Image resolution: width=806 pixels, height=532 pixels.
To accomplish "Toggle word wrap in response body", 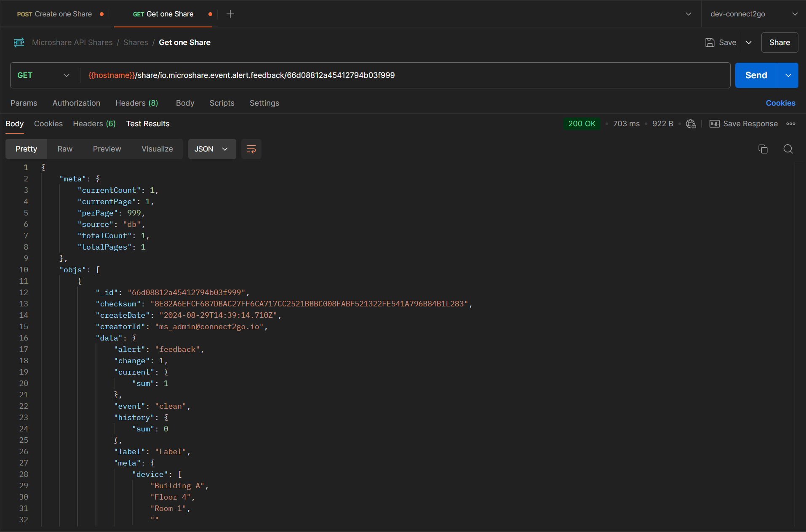I will 251,149.
